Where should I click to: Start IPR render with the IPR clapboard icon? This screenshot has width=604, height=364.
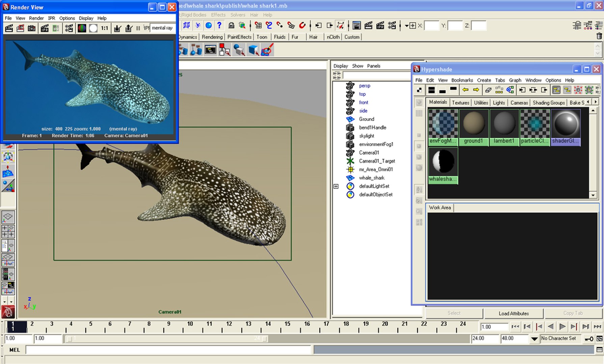click(45, 28)
